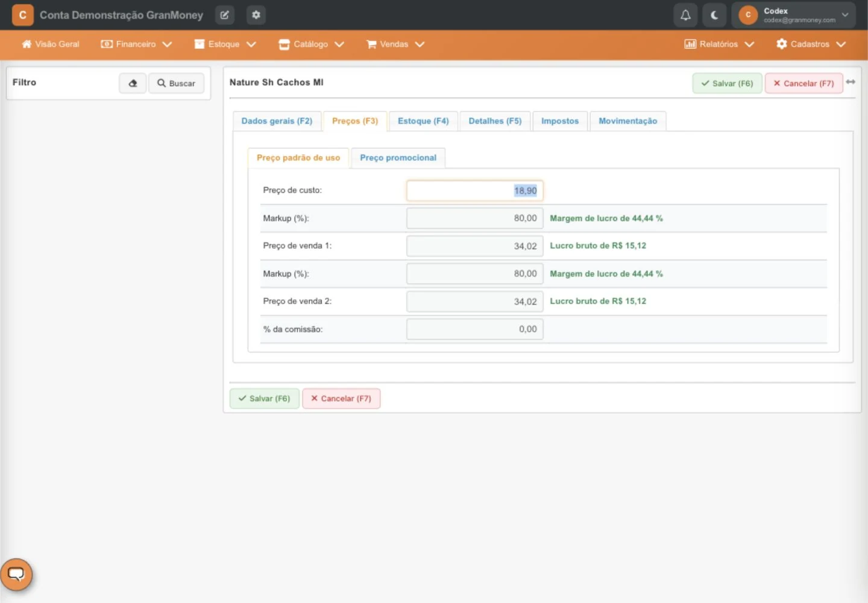Image resolution: width=868 pixels, height=603 pixels.
Task: Select Preço padrão de uso subtab
Action: point(298,158)
